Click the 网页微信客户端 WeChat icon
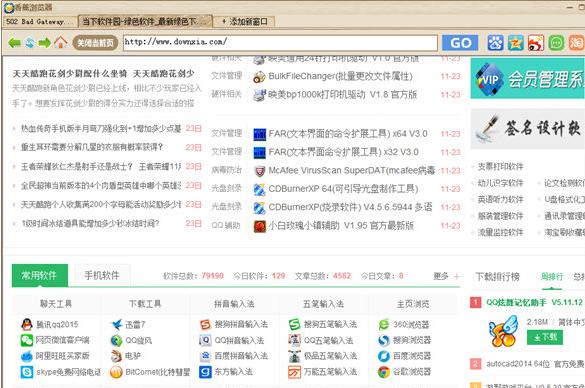Screen dimensions: 585x388 tap(26, 340)
